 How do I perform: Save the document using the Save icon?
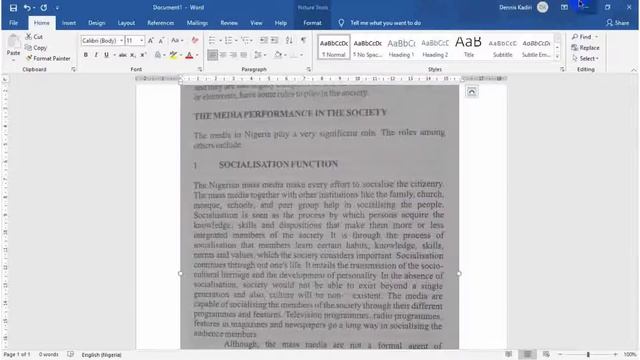click(x=13, y=7)
